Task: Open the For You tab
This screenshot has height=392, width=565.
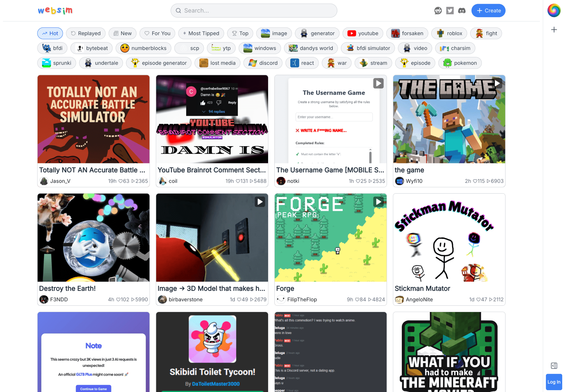Action: point(158,33)
